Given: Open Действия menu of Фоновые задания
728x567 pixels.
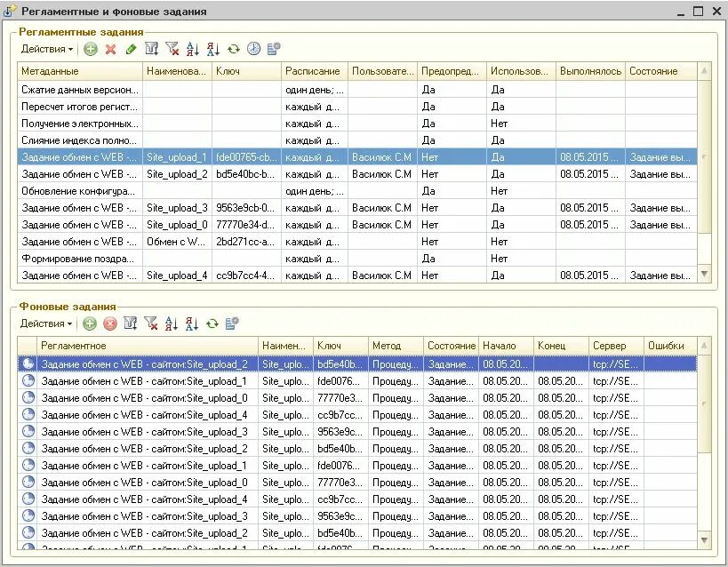Looking at the screenshot, I should (45, 323).
